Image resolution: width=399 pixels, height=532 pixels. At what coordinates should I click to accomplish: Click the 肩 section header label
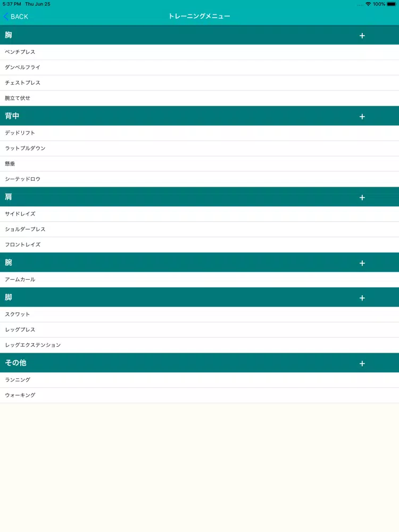[x=9, y=197]
